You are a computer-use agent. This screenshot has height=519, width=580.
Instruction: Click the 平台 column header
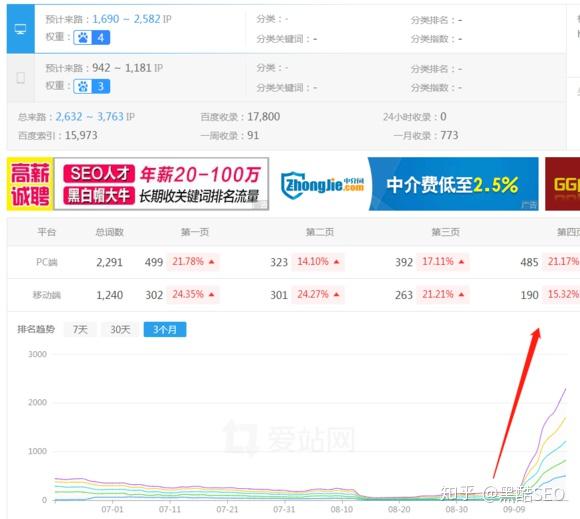pyautogui.click(x=47, y=232)
